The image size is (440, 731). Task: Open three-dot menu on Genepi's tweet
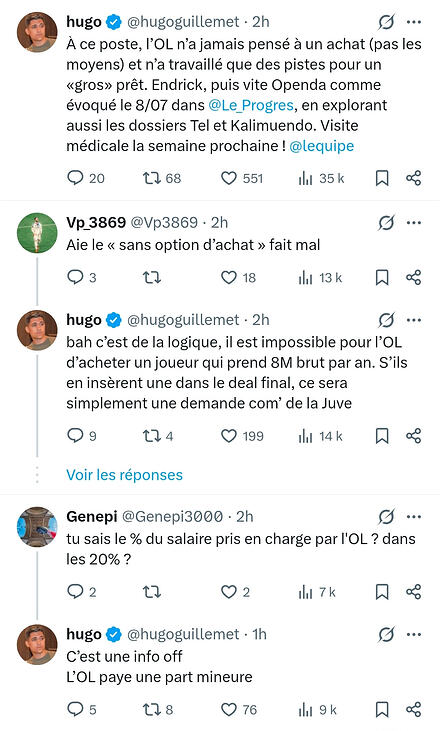coord(414,517)
